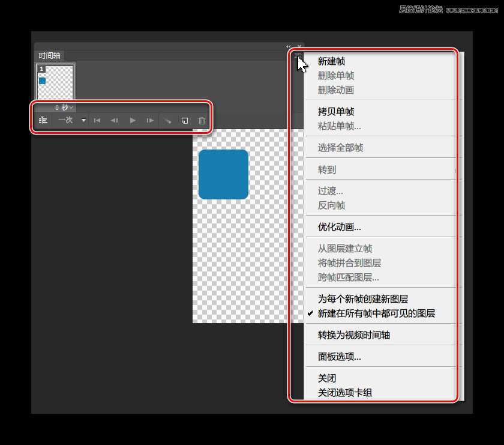
Task: Play the frame animation
Action: [x=132, y=120]
